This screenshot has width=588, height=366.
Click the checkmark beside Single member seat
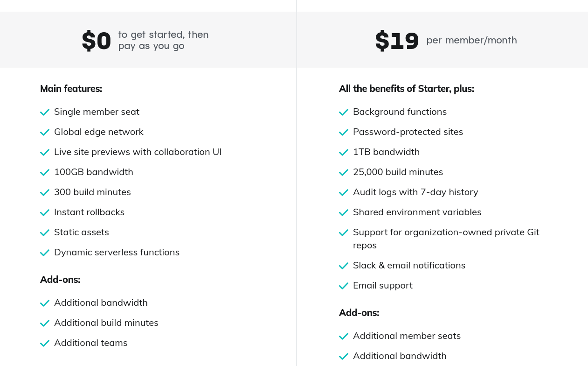[x=45, y=113]
